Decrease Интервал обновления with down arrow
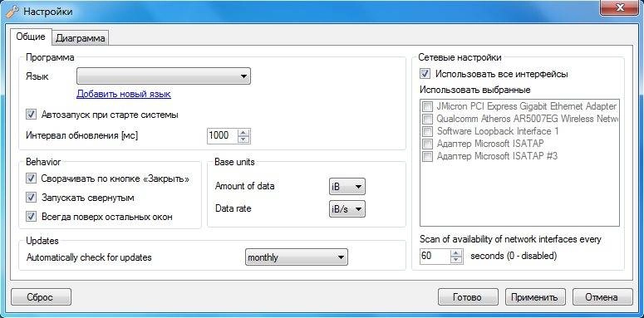Screen dimensions: 644x318 244,139
